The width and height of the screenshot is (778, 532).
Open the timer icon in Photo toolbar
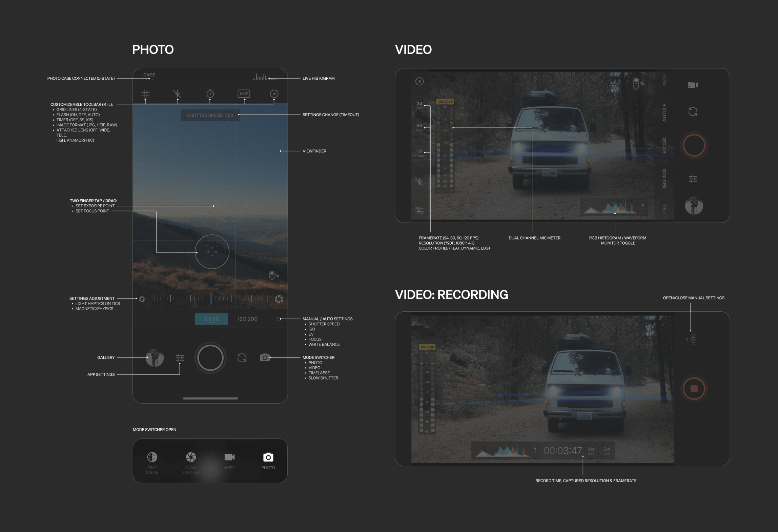point(210,94)
